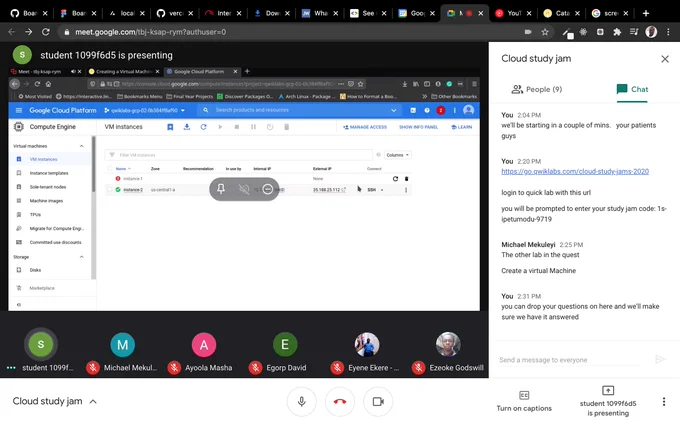This screenshot has height=425, width=680.
Task: Expand Cloud study jam meeting details
Action: click(x=55, y=401)
